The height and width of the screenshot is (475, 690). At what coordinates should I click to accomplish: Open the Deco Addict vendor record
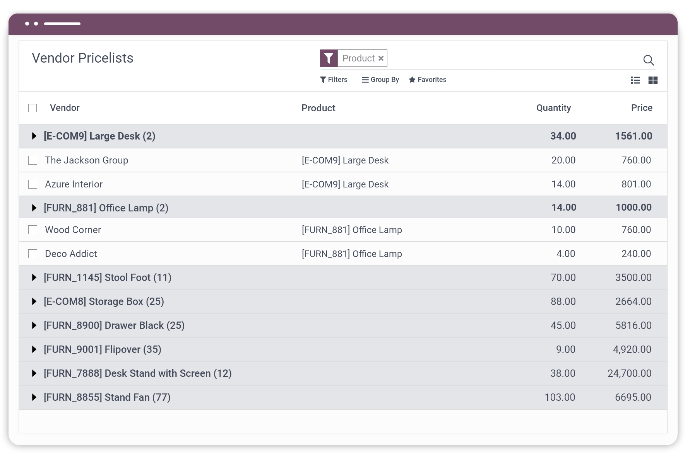71,254
